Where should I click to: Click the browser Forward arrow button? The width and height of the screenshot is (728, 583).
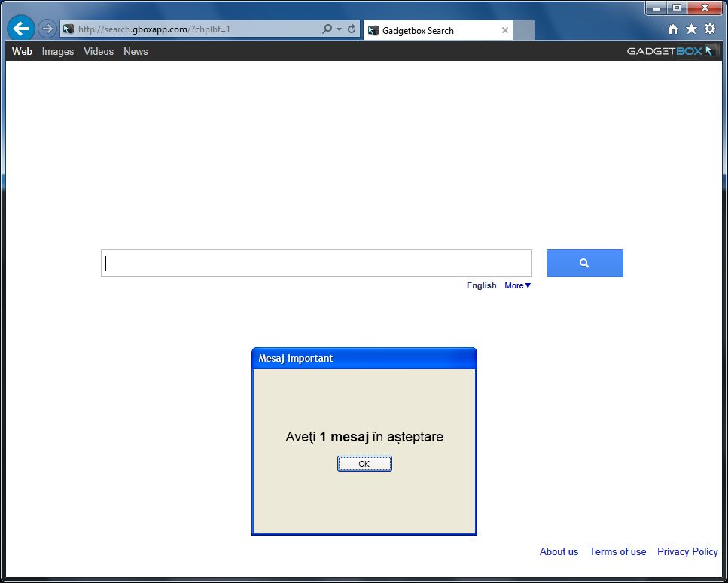click(47, 29)
